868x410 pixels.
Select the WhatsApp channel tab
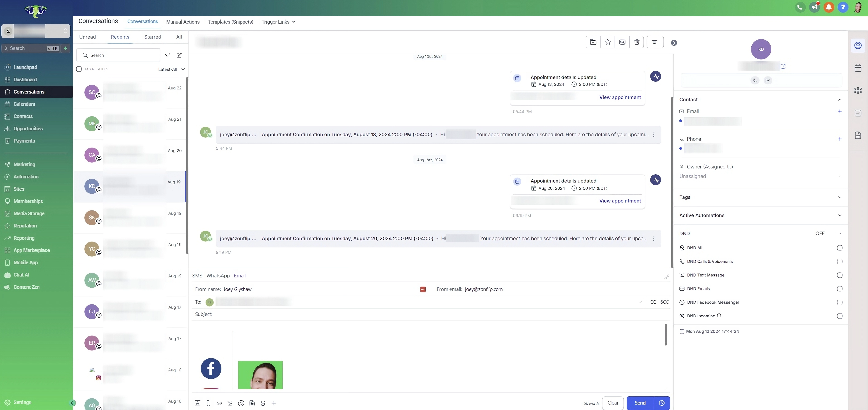click(218, 276)
